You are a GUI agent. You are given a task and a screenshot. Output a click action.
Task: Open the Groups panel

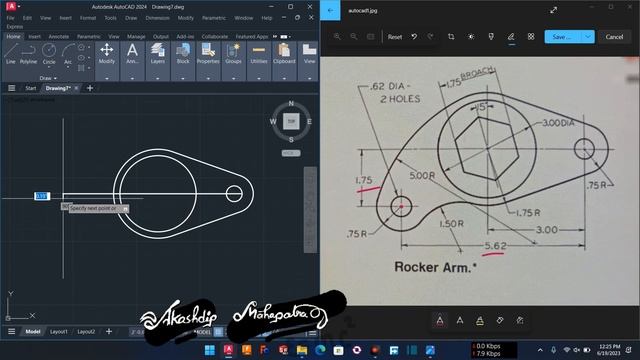[233, 53]
